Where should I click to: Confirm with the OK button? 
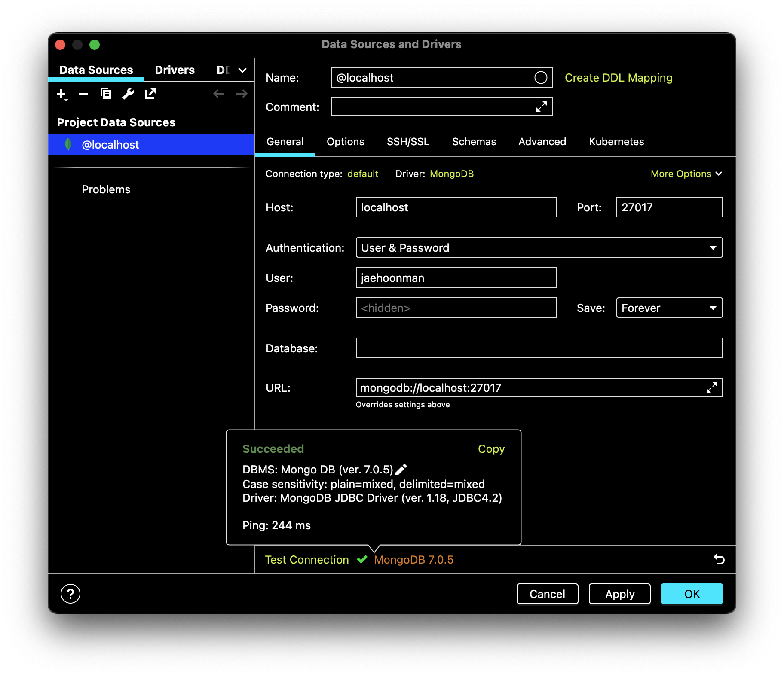692,594
